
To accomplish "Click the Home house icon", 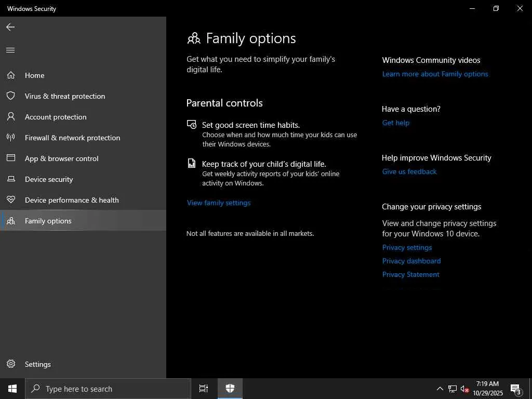I will [x=11, y=75].
